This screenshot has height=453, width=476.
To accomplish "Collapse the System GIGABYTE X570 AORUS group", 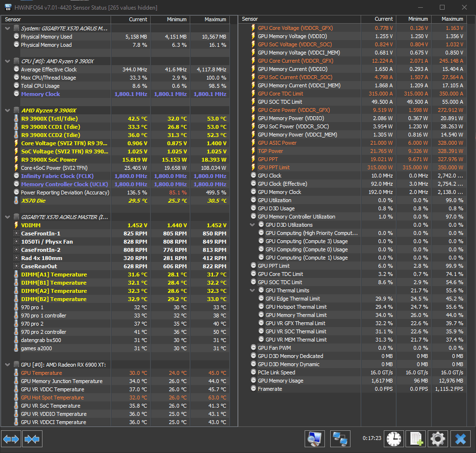I will (x=8, y=28).
